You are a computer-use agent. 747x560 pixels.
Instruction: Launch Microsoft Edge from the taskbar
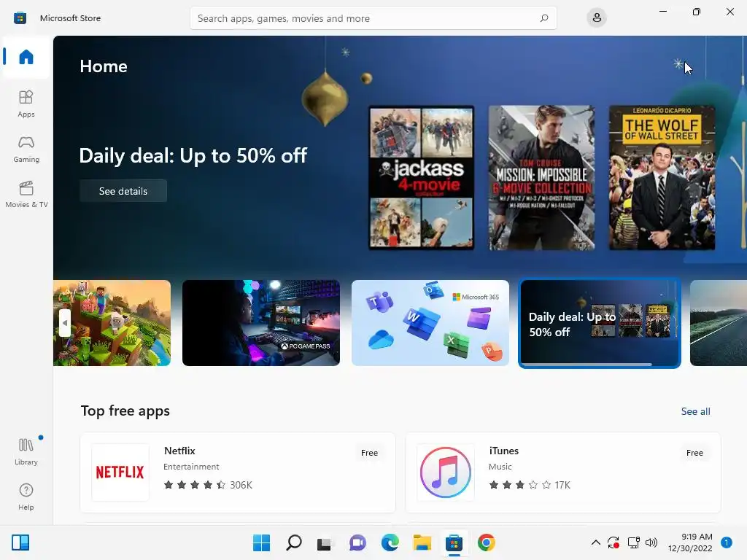pyautogui.click(x=390, y=542)
